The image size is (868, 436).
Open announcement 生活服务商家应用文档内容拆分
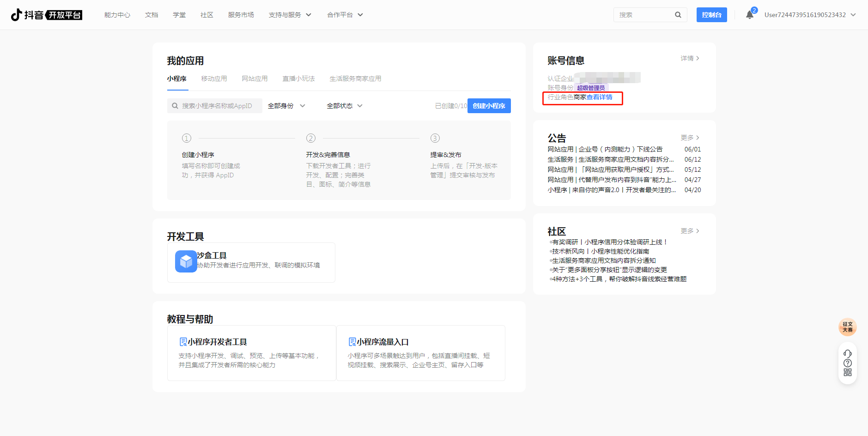(611, 159)
